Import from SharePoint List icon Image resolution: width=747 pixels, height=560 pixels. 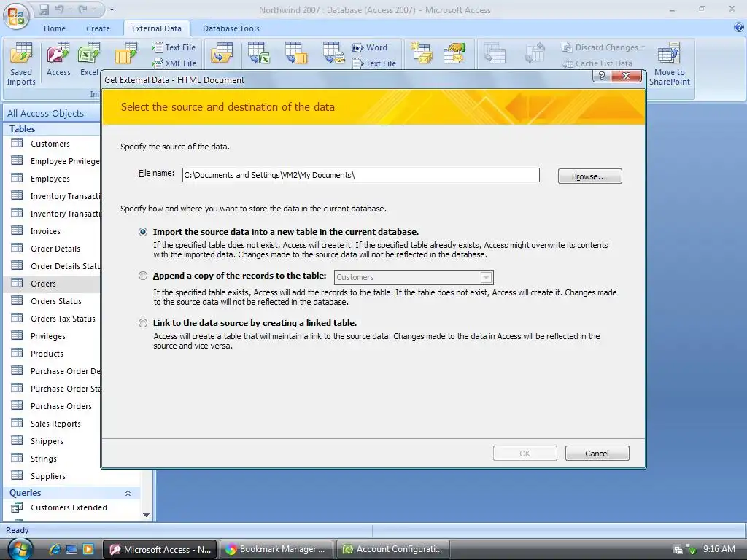[x=126, y=52]
